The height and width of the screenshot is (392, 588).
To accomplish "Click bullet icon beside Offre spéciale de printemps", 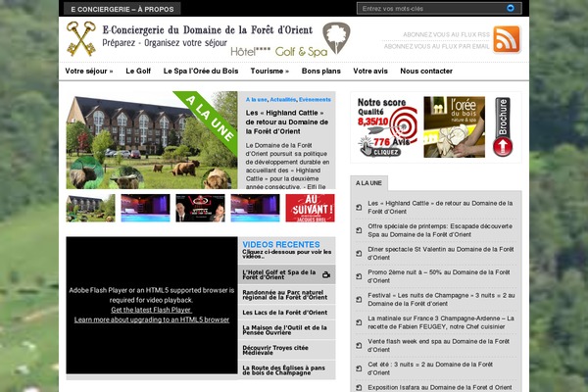I will pyautogui.click(x=359, y=230).
